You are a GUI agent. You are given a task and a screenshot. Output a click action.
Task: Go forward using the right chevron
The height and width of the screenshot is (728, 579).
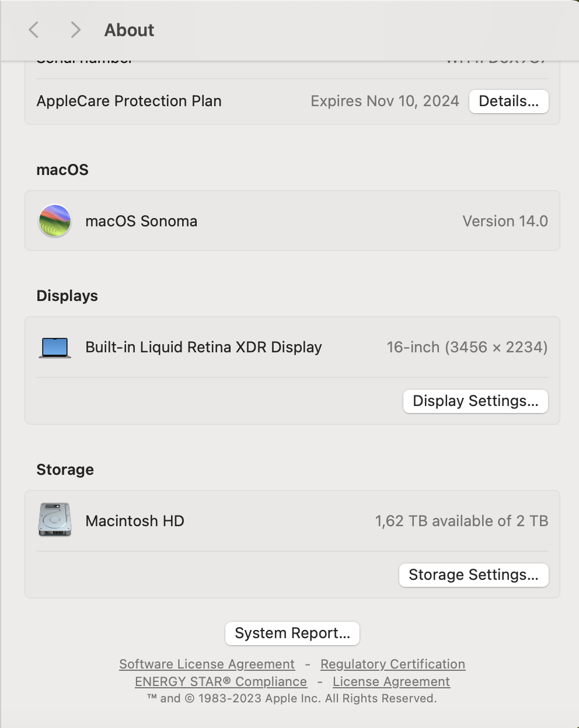[x=75, y=30]
